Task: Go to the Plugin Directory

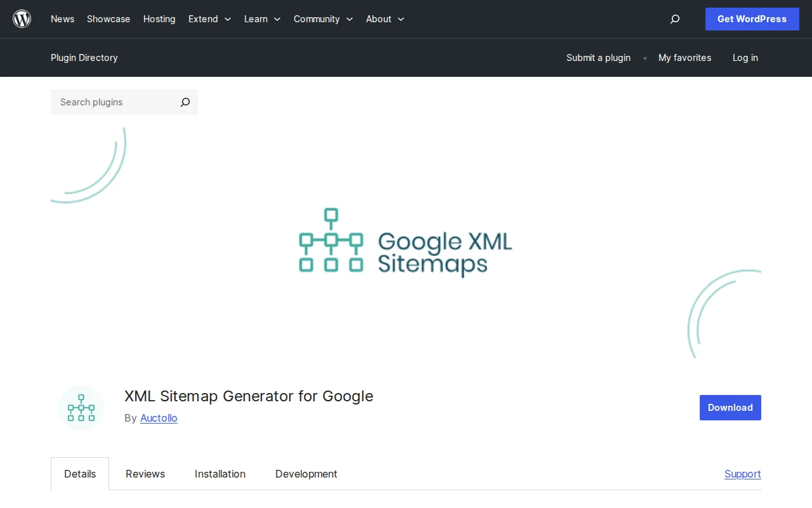Action: click(84, 58)
